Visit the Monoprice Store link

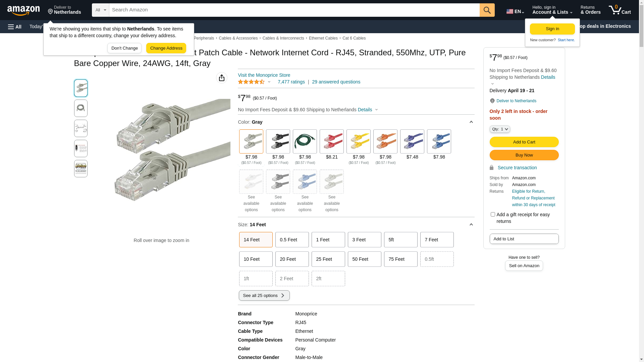(264, 75)
